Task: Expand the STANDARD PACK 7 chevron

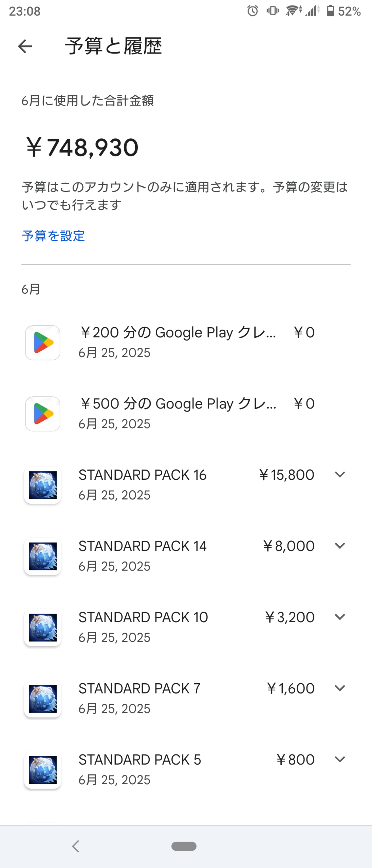Action: (x=340, y=688)
